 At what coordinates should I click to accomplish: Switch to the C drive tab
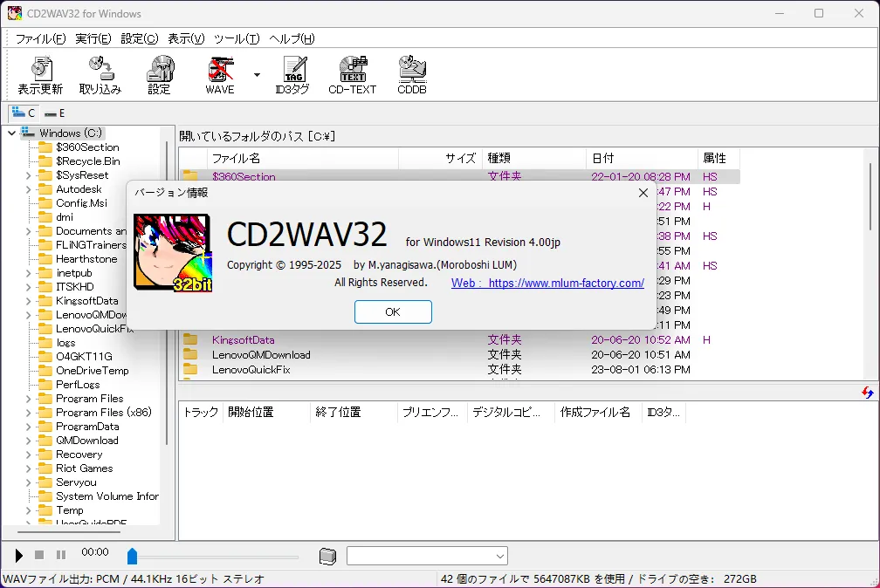pyautogui.click(x=23, y=113)
